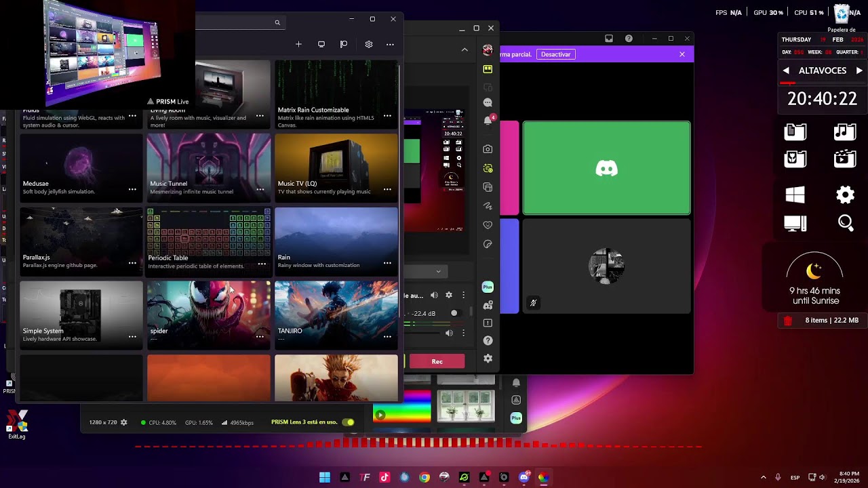This screenshot has width=868, height=488.
Task: Open the magnifier search widget on the desktop
Action: coord(846,223)
